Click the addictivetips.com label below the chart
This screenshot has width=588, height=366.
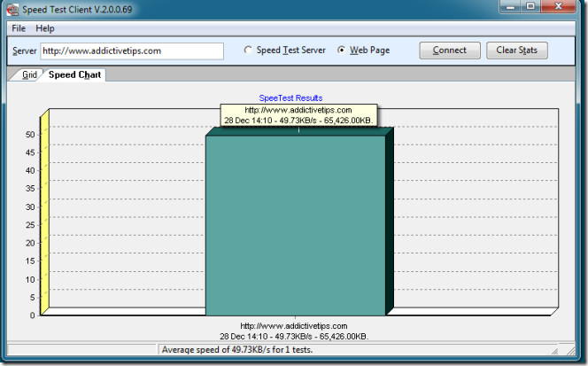click(x=294, y=326)
